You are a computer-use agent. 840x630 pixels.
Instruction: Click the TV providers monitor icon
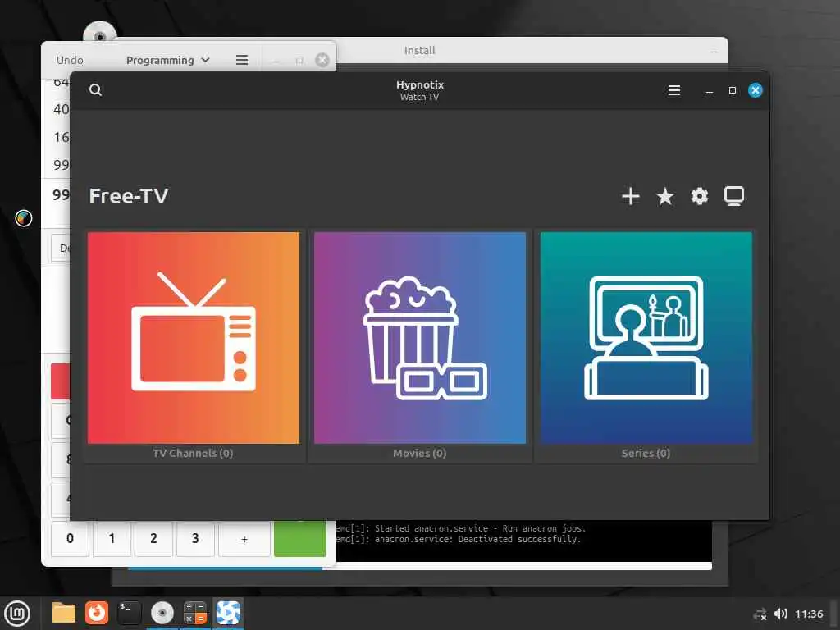coord(734,196)
